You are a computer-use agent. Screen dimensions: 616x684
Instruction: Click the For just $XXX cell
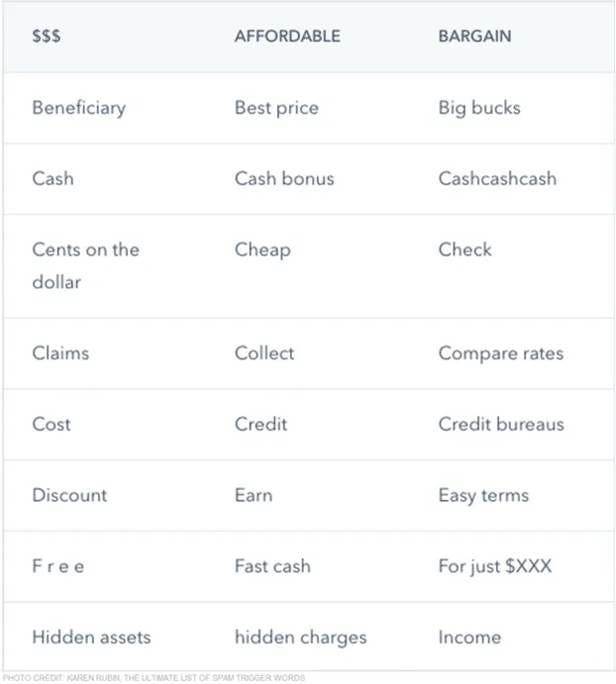pos(494,566)
